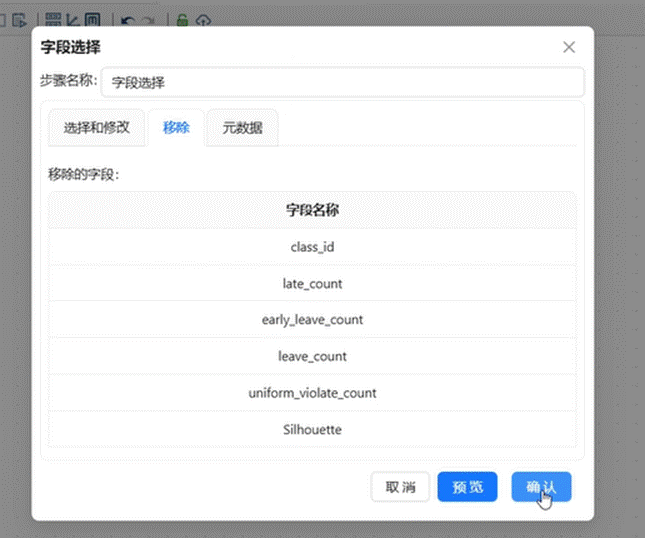The width and height of the screenshot is (645, 538).
Task: Click the undo arrow in background toolbar
Action: (128, 20)
